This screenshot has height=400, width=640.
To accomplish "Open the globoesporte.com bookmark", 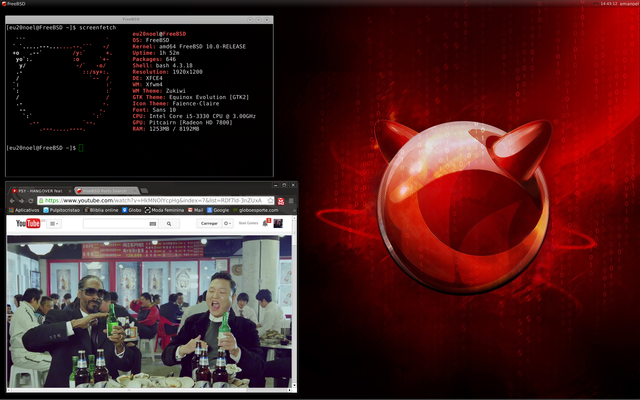I will (x=256, y=210).
